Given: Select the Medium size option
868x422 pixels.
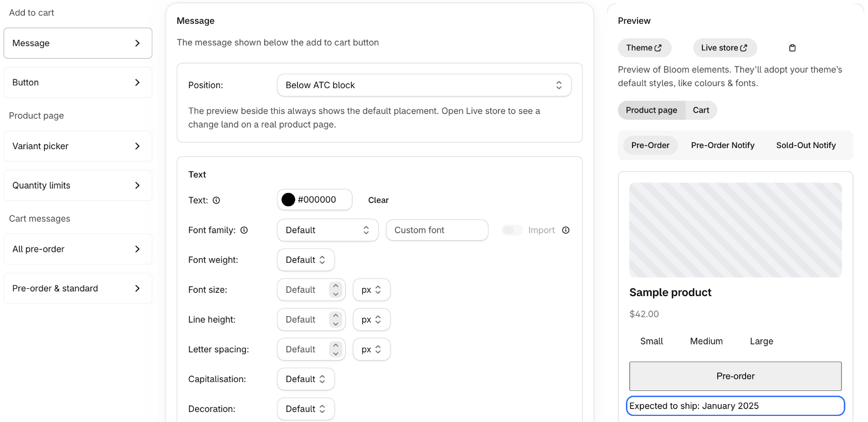Looking at the screenshot, I should [x=706, y=341].
